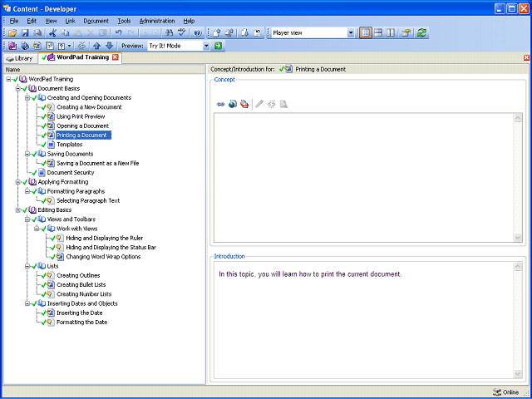Click the purple New Module icon

(12, 46)
